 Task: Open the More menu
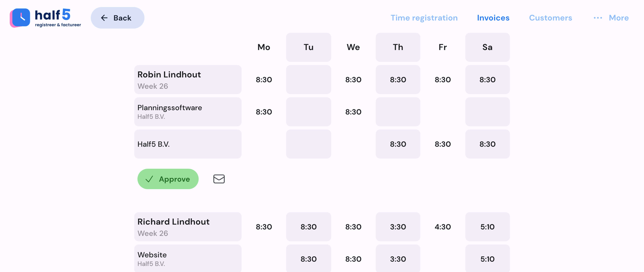coord(619,18)
